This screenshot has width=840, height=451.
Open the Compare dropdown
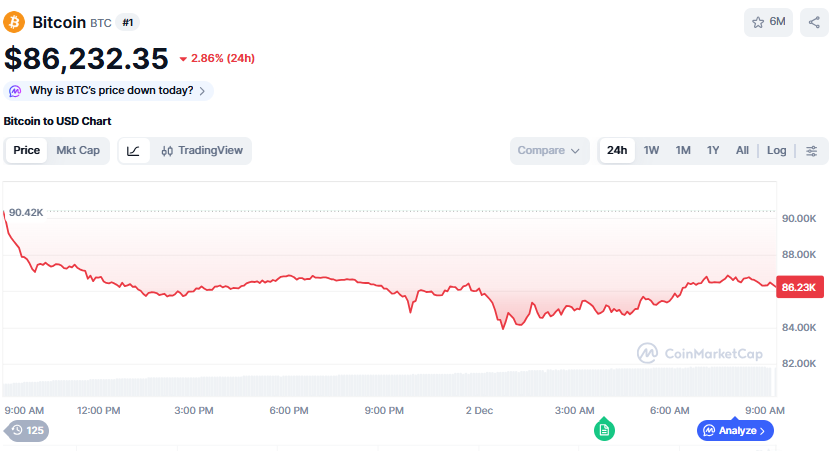(549, 151)
